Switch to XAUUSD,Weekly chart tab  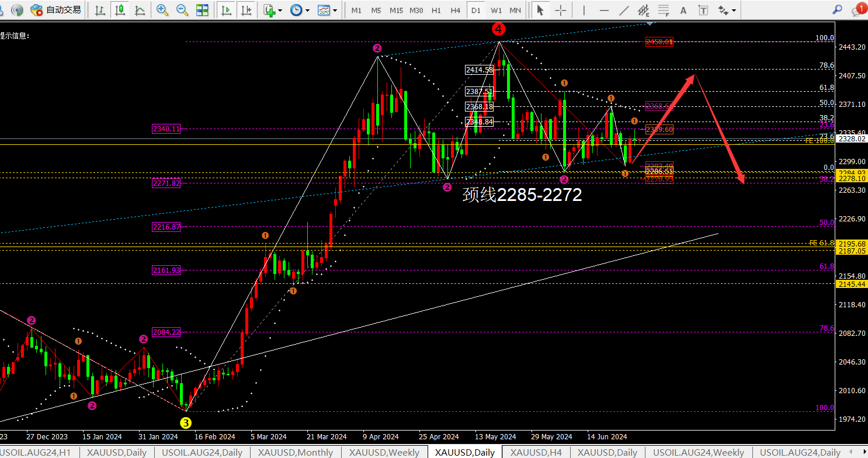(385, 452)
